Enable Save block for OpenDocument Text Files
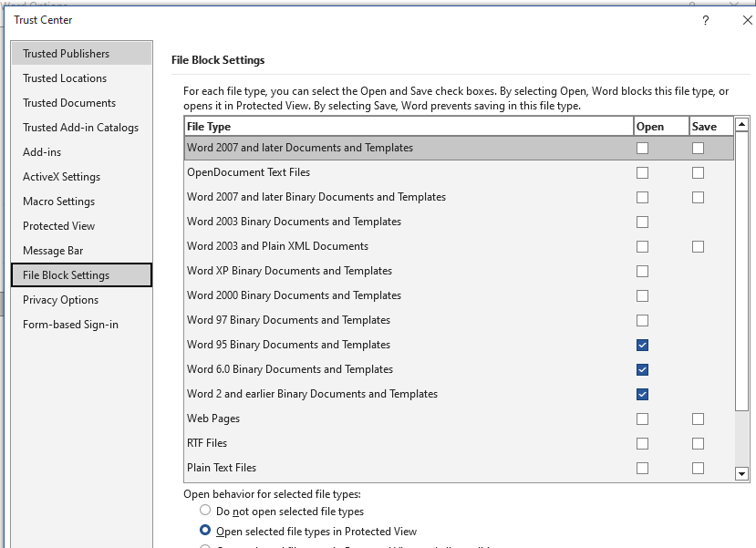Image resolution: width=756 pixels, height=548 pixels. point(698,172)
